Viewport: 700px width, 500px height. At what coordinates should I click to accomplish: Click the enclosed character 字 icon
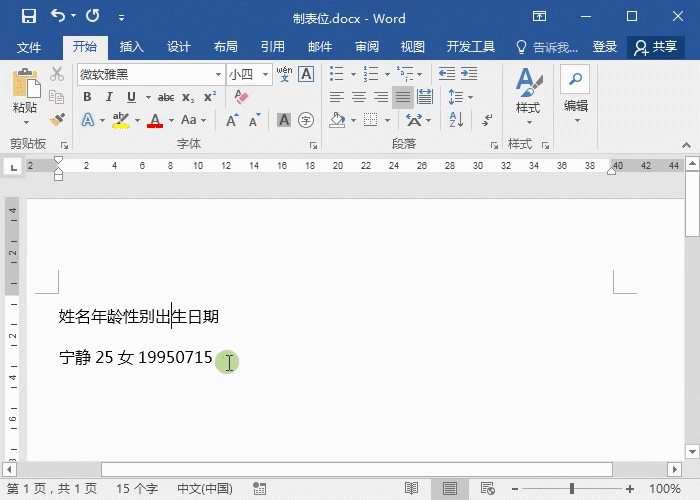(x=306, y=120)
